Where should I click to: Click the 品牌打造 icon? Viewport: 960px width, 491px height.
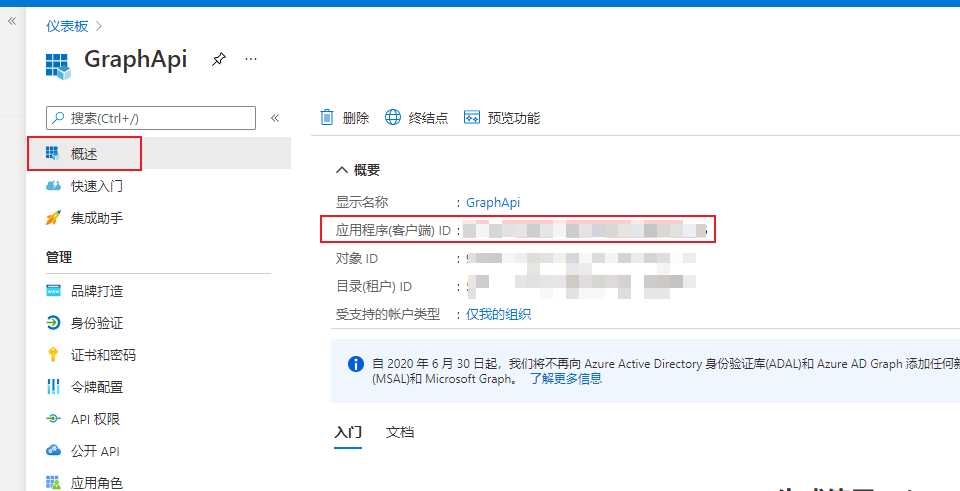tap(53, 291)
